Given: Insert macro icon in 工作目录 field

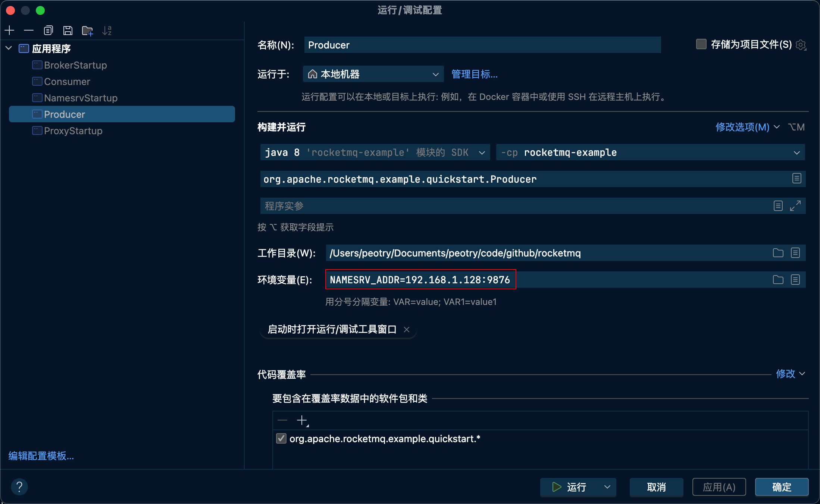Looking at the screenshot, I should tap(795, 253).
